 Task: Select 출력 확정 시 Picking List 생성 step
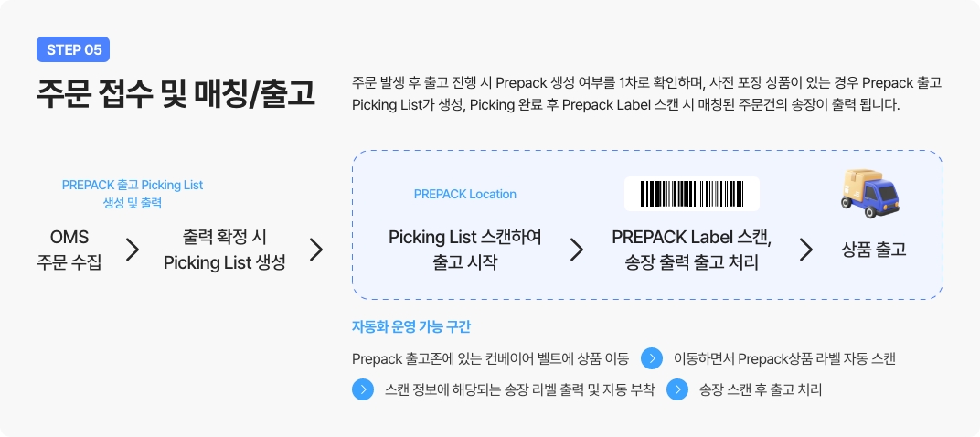point(224,250)
